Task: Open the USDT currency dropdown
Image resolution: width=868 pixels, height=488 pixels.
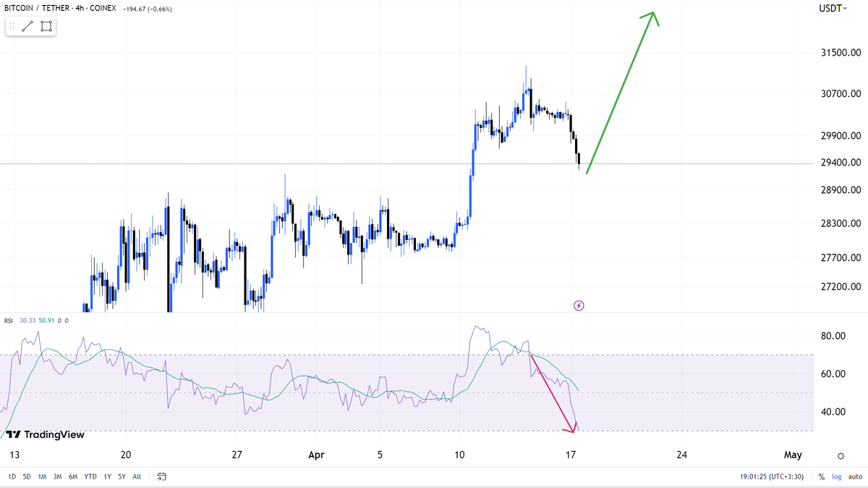Action: (x=833, y=8)
